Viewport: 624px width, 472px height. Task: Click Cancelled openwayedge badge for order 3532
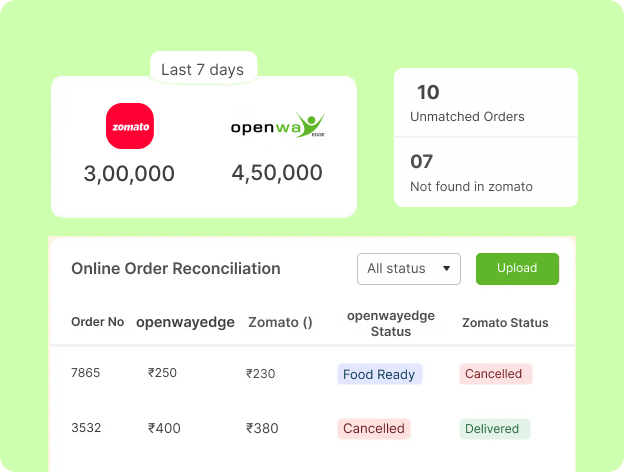click(x=374, y=429)
